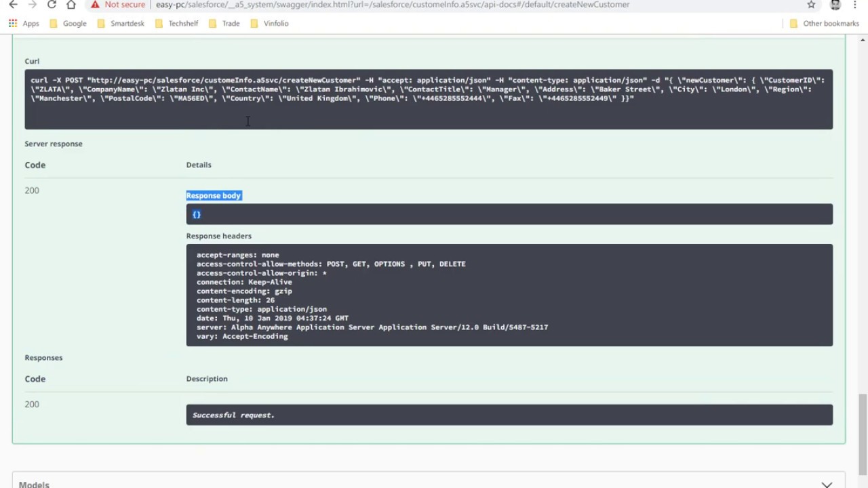Open the browser home page icon
The width and height of the screenshot is (868, 488).
(x=71, y=5)
